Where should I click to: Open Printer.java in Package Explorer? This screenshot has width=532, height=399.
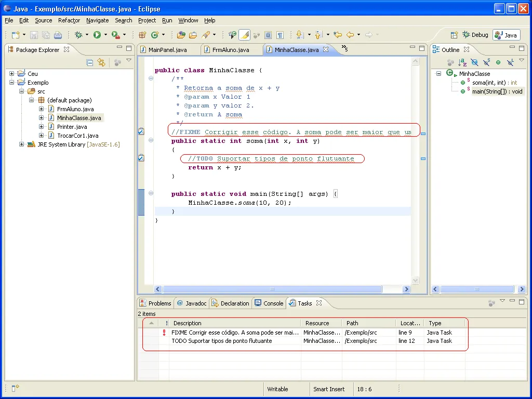(72, 127)
